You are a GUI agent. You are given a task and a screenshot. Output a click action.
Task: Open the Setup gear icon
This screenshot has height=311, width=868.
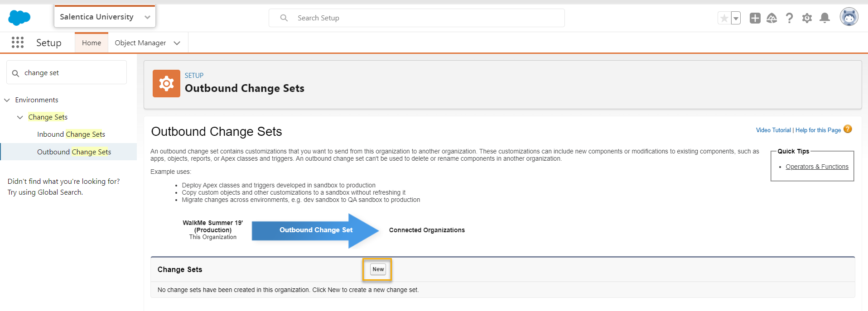(x=807, y=18)
